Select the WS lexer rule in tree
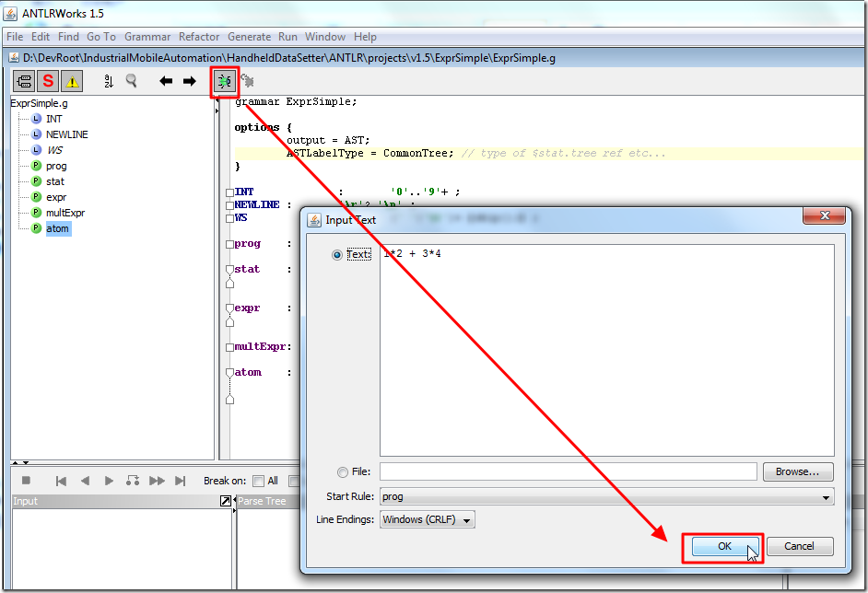868x593 pixels. [x=54, y=150]
